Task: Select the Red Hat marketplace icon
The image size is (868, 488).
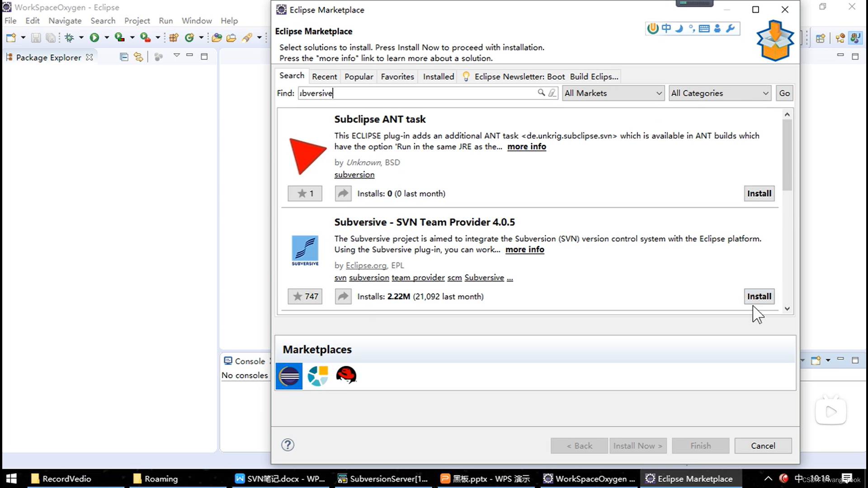Action: (x=346, y=375)
